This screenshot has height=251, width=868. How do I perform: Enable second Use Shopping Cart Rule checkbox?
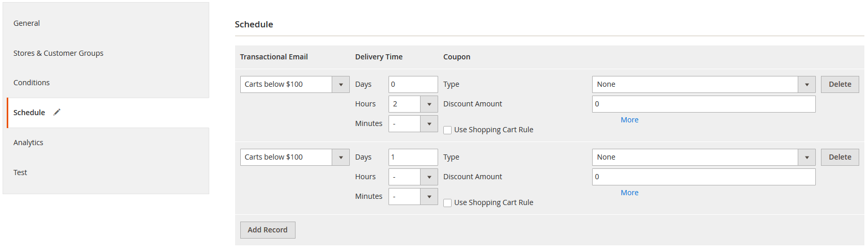click(x=447, y=203)
